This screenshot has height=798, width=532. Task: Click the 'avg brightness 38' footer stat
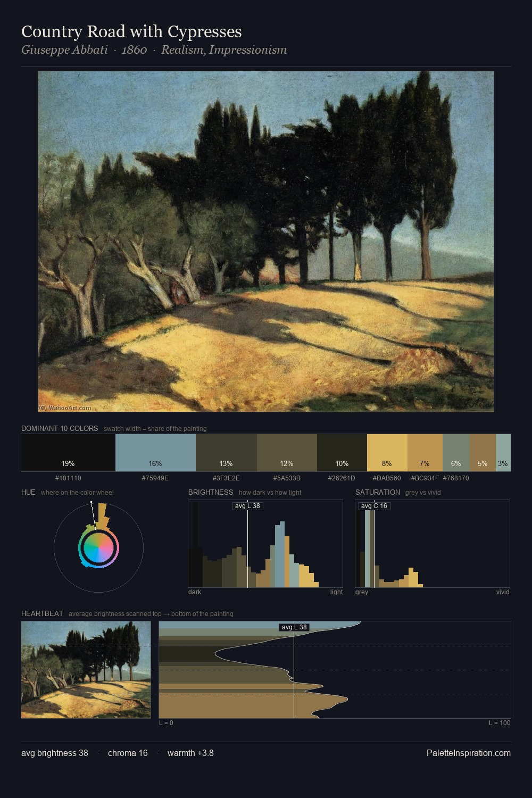click(x=55, y=753)
